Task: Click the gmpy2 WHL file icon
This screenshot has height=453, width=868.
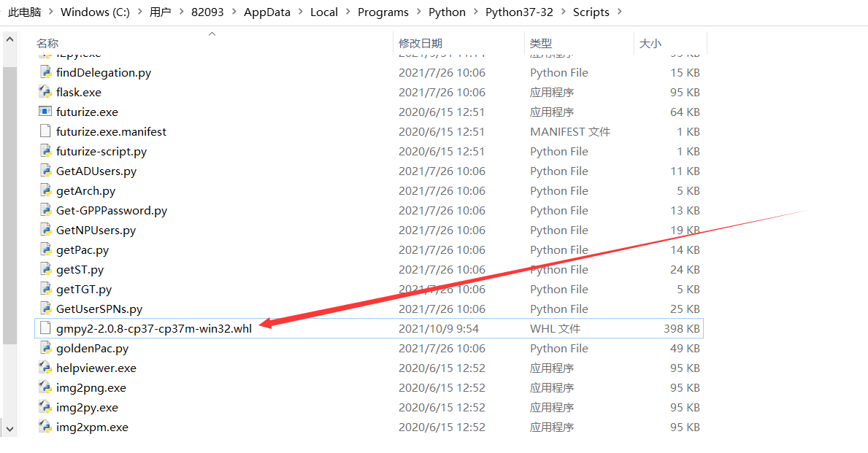Action: tap(44, 328)
